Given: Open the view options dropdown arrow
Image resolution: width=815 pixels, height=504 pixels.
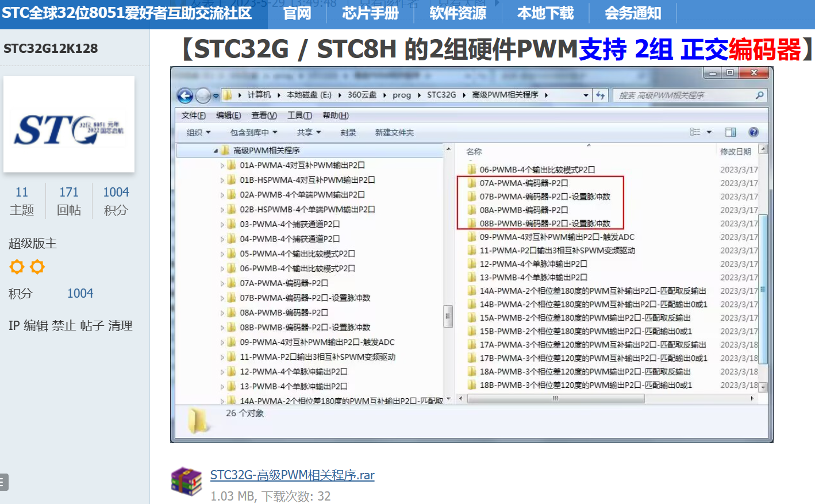Looking at the screenshot, I should pos(709,132).
